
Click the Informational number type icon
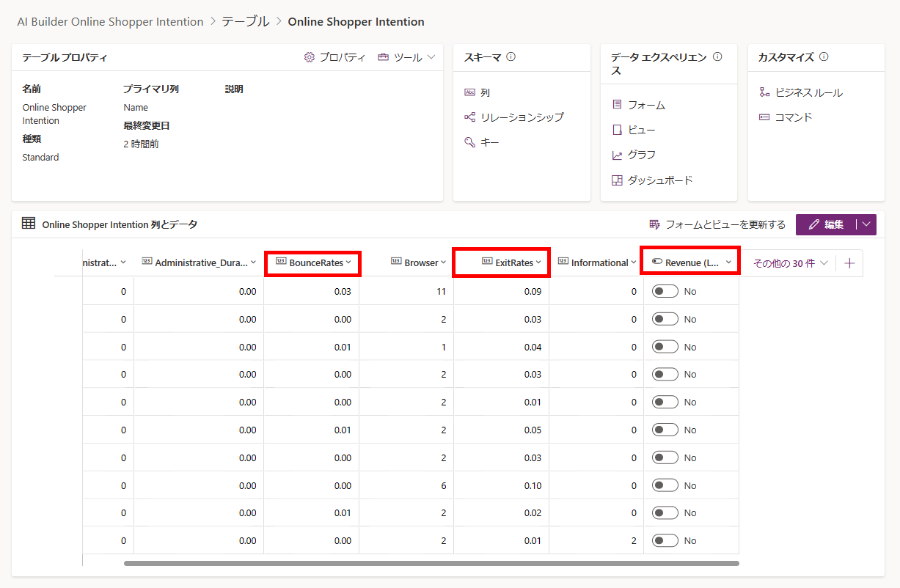tap(563, 262)
